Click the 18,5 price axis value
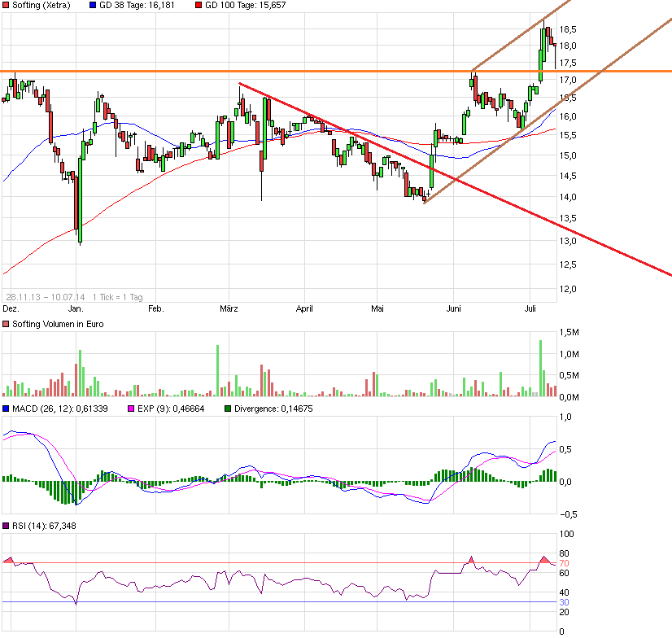 click(568, 29)
